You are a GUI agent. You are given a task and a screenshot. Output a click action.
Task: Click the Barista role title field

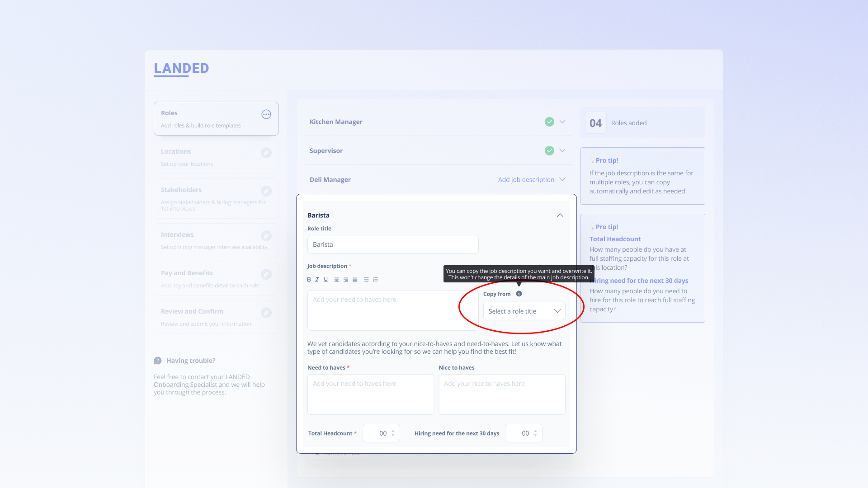393,244
